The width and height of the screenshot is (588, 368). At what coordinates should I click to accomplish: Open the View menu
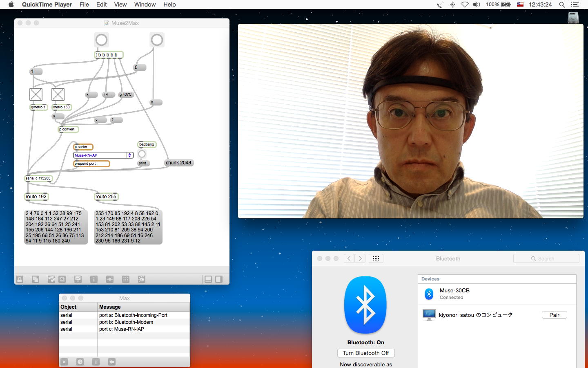pyautogui.click(x=120, y=4)
